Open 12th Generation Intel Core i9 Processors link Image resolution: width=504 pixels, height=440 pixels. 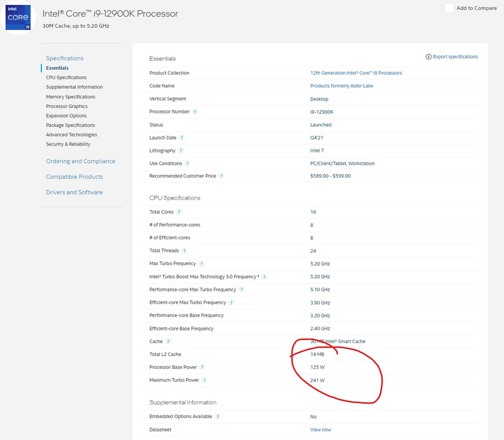[356, 73]
